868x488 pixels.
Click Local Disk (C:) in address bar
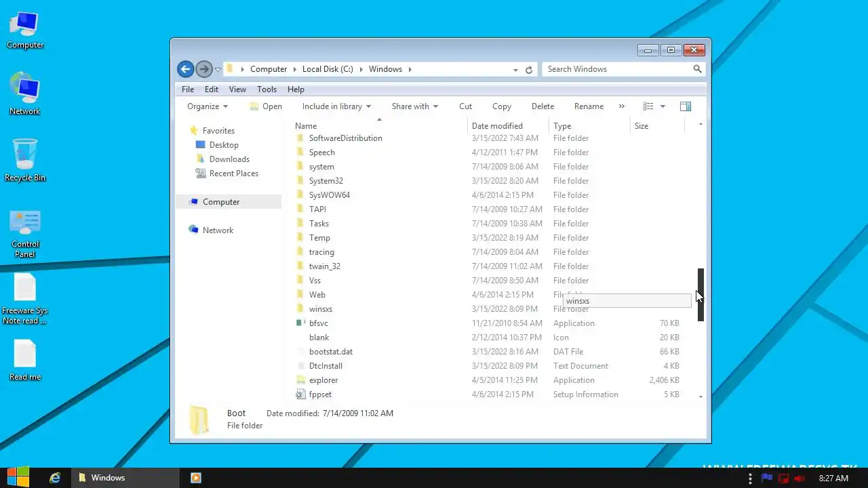(x=328, y=69)
